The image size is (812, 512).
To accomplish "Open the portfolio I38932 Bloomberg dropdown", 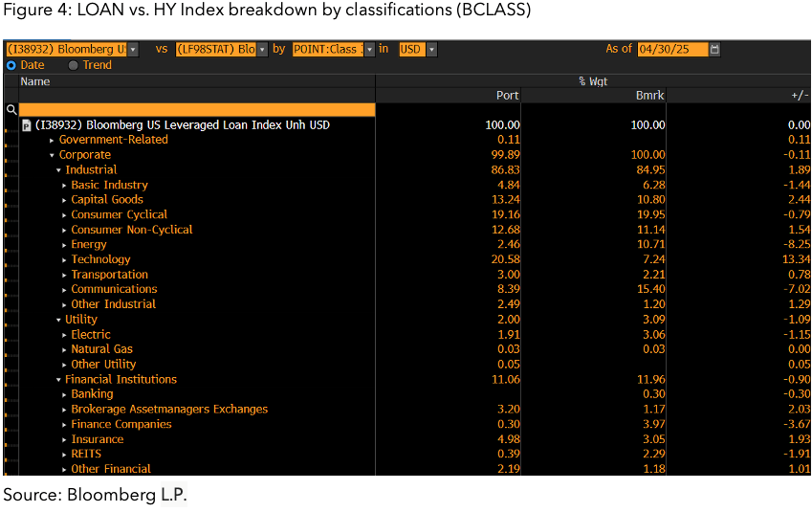I will tap(133, 49).
